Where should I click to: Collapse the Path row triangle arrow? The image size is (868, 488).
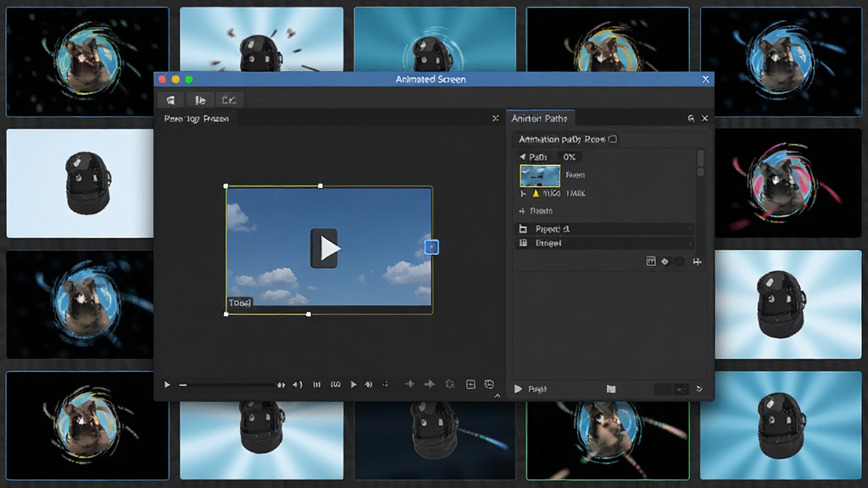point(522,157)
